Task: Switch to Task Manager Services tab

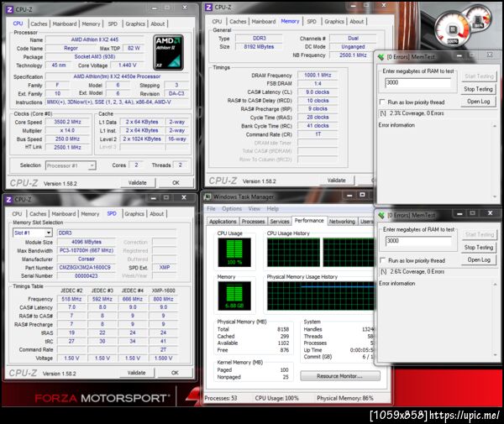Action: click(x=280, y=222)
